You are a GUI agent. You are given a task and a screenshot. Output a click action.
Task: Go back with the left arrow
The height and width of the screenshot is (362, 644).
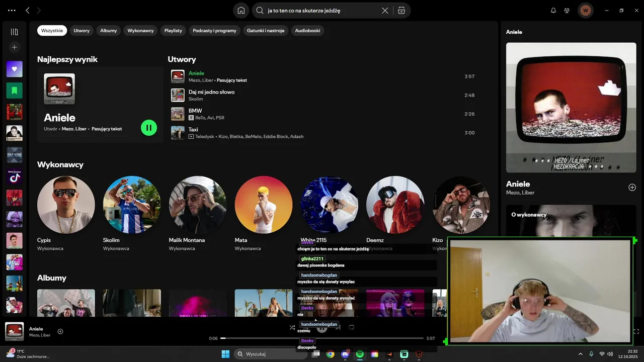[x=28, y=10]
